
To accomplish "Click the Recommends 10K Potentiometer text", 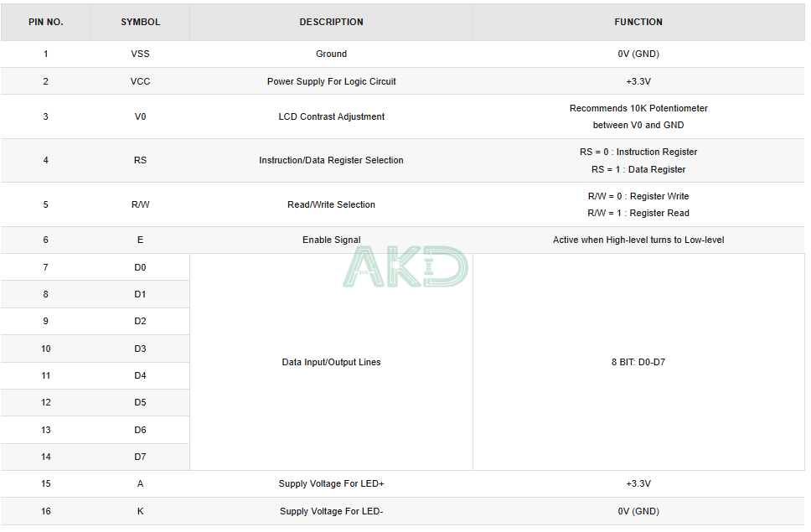I will click(x=638, y=108).
